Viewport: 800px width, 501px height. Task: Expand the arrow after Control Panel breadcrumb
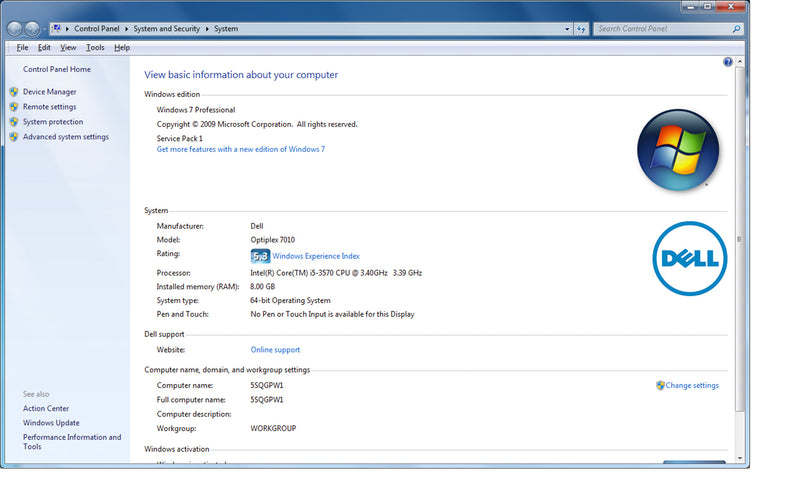pyautogui.click(x=128, y=29)
